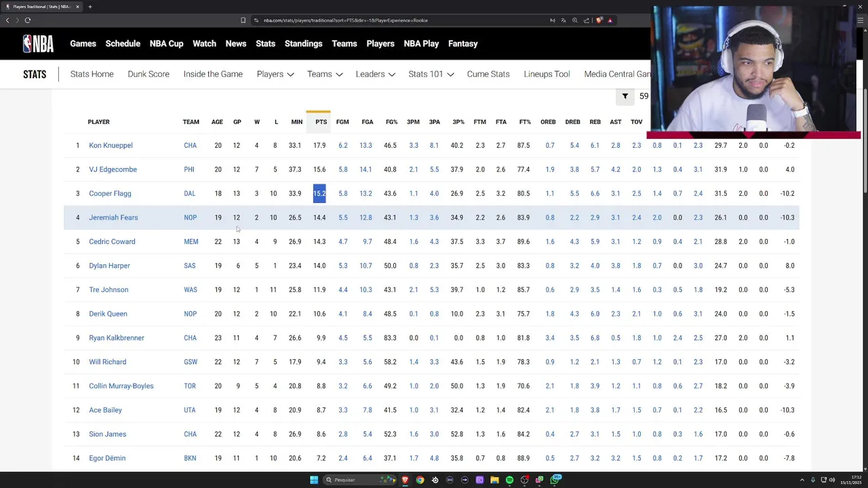This screenshot has height=488, width=868.
Task: Open a new browser tab with the plus
Action: pyautogui.click(x=90, y=7)
